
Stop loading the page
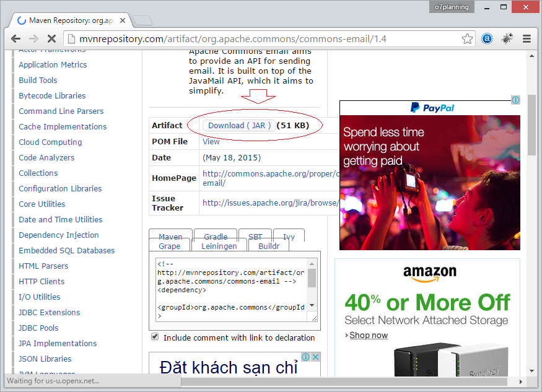(x=51, y=39)
